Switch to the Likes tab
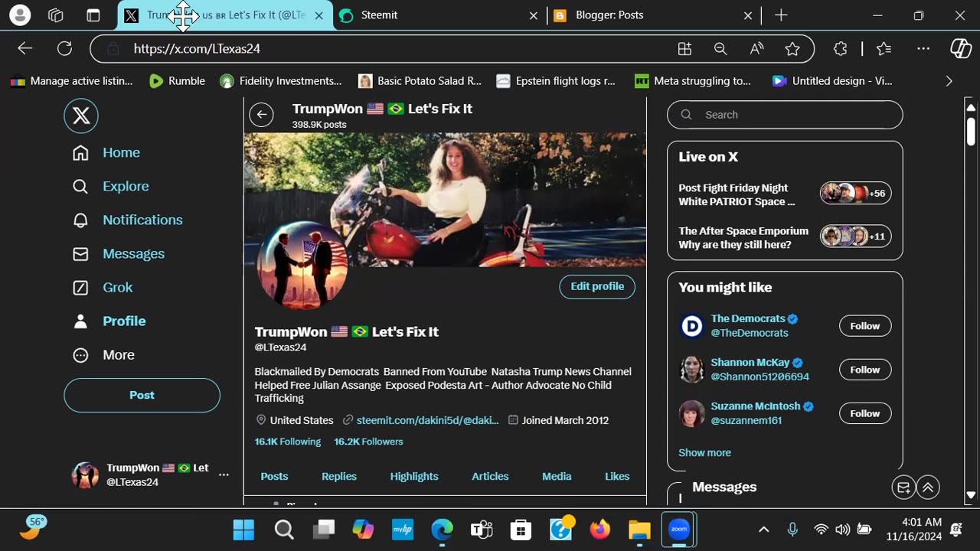Screen dimensions: 980x551 617,476
